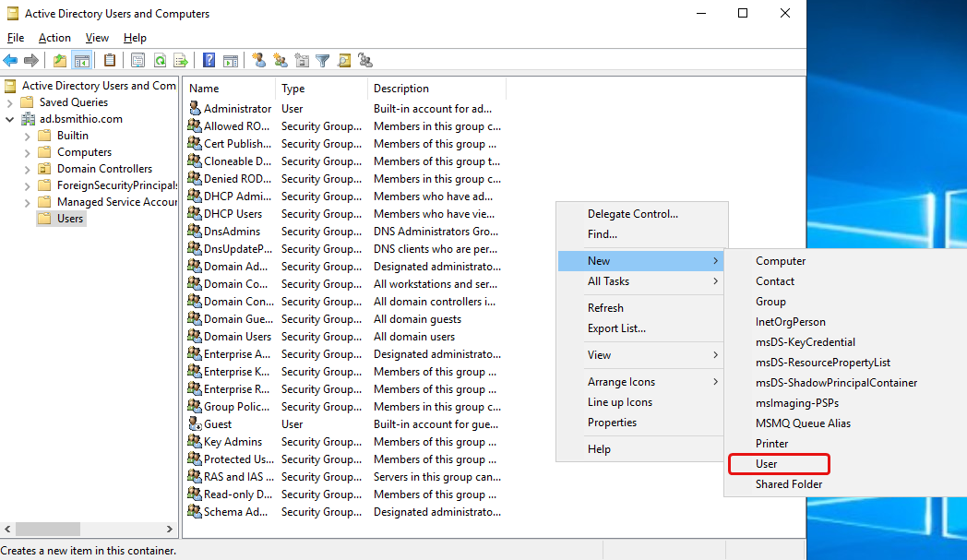Click the Find objects magnifier toolbar icon
Screen dimensions: 967x560
(344, 61)
